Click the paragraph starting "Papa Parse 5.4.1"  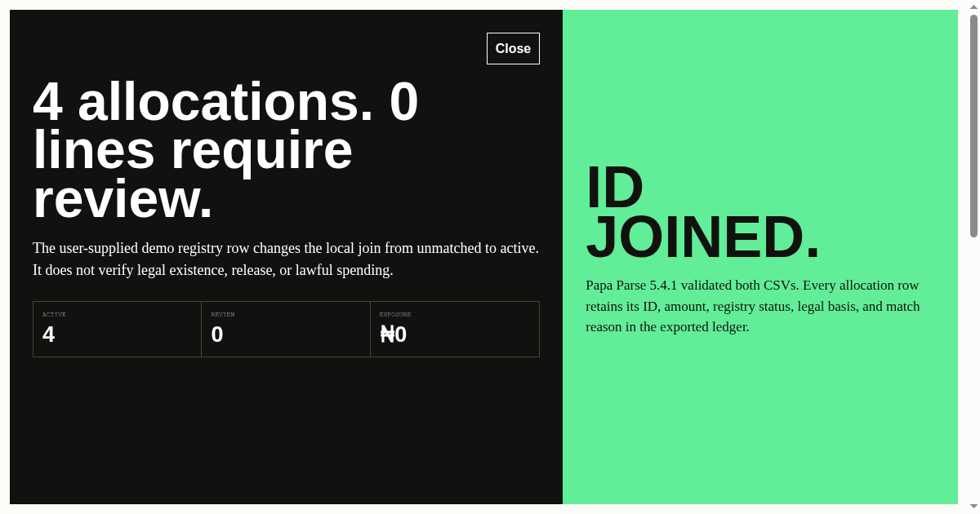tap(753, 306)
